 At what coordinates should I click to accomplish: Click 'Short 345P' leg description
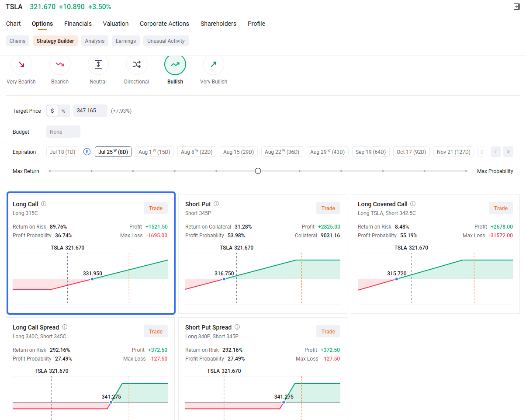pyautogui.click(x=198, y=213)
